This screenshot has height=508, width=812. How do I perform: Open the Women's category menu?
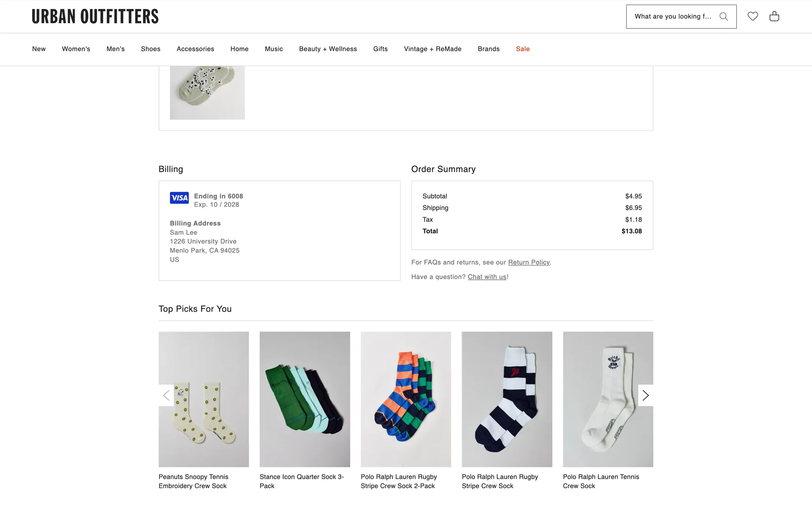coord(76,49)
